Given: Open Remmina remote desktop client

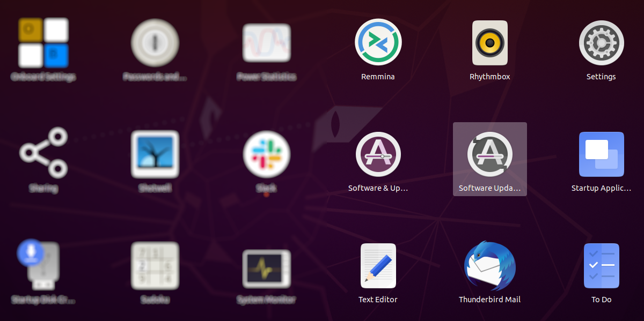Looking at the screenshot, I should click(378, 41).
